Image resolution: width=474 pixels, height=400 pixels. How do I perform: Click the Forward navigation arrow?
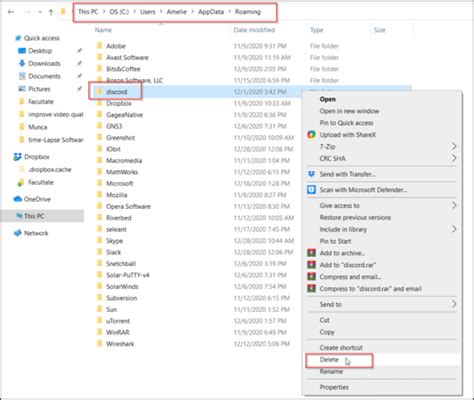(x=27, y=12)
